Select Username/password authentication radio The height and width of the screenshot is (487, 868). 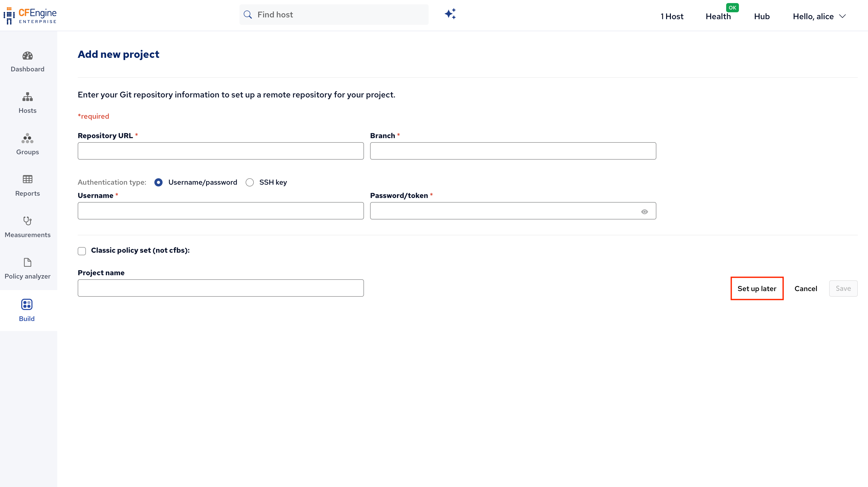tap(158, 182)
